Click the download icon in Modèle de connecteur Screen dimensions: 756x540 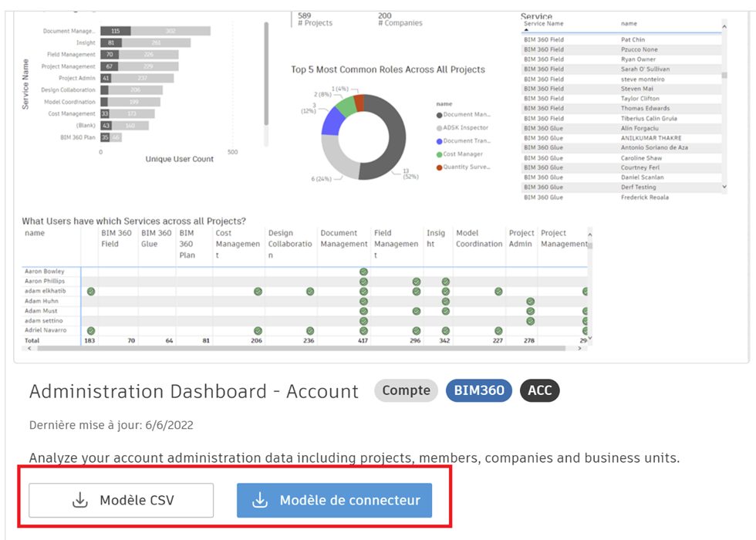(x=260, y=500)
